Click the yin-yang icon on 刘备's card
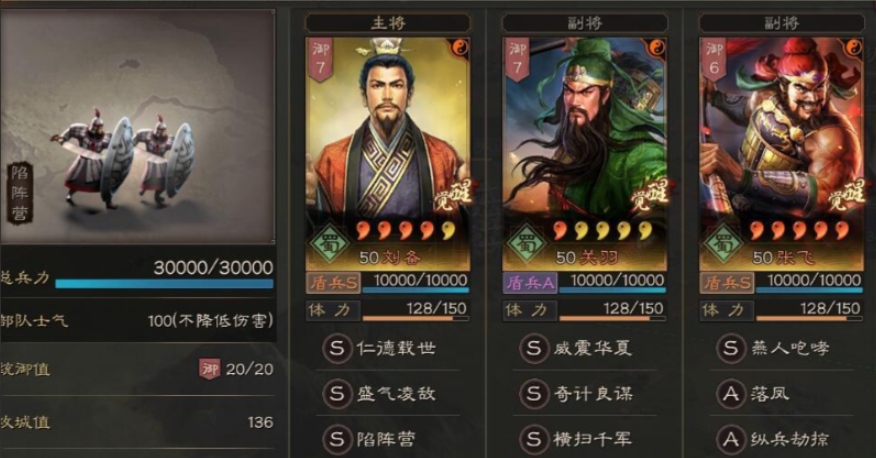Screen dimensions: 876x458 coord(461,47)
